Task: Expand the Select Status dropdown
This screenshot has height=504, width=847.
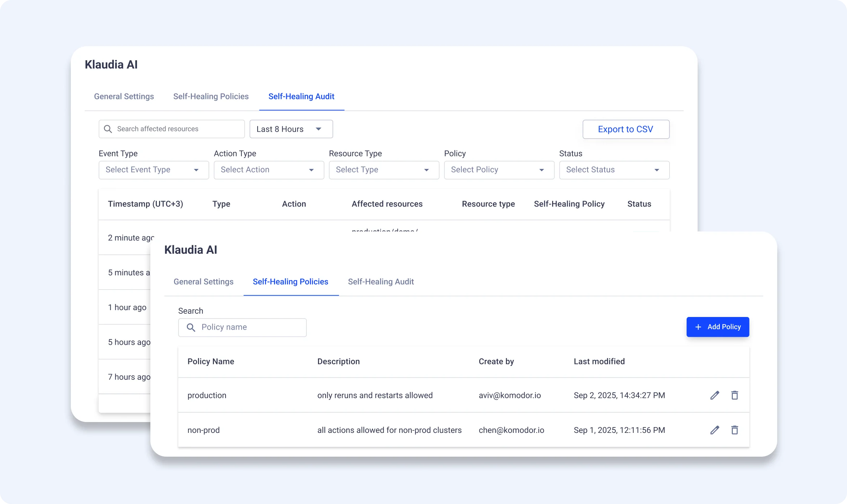Action: click(614, 170)
